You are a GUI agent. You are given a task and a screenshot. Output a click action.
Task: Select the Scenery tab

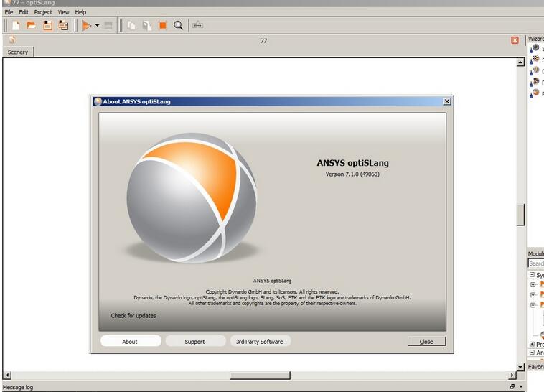pyautogui.click(x=18, y=52)
